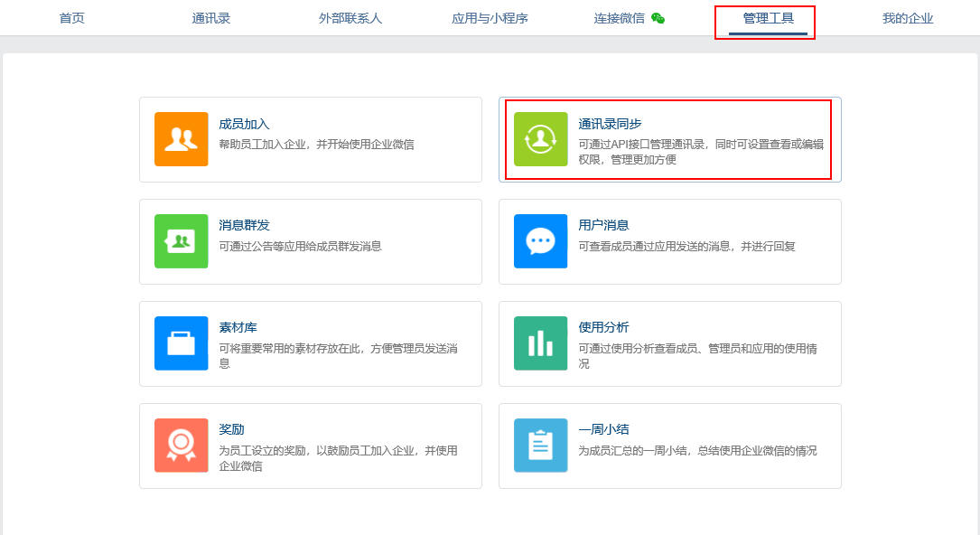Click the 消息群发 title link
Image resolution: width=980 pixels, height=535 pixels.
pos(245,225)
